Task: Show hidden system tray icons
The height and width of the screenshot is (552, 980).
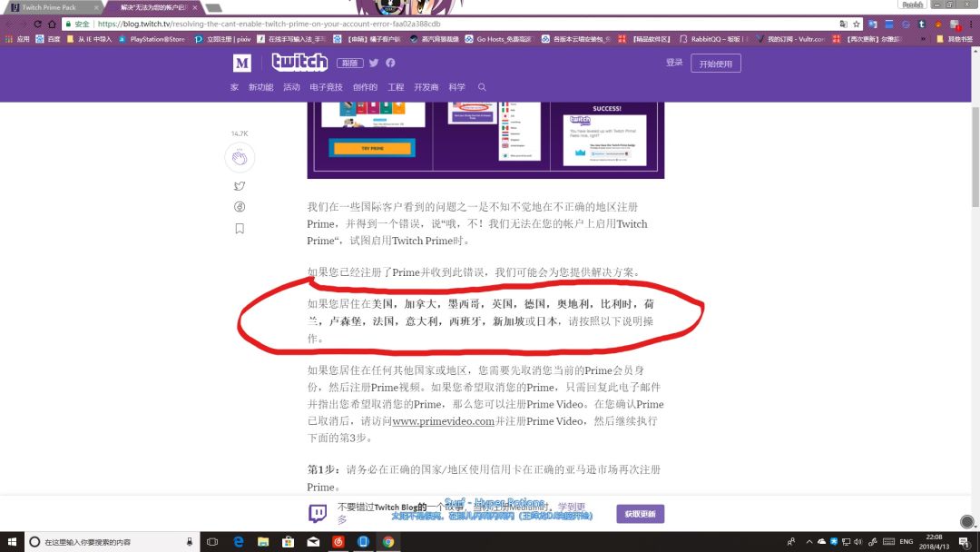Action: (809, 542)
